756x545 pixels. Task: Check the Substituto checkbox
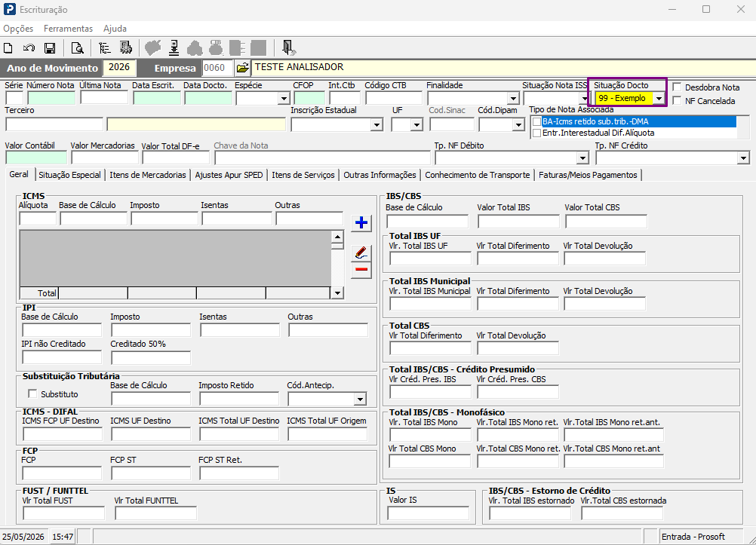pyautogui.click(x=32, y=393)
